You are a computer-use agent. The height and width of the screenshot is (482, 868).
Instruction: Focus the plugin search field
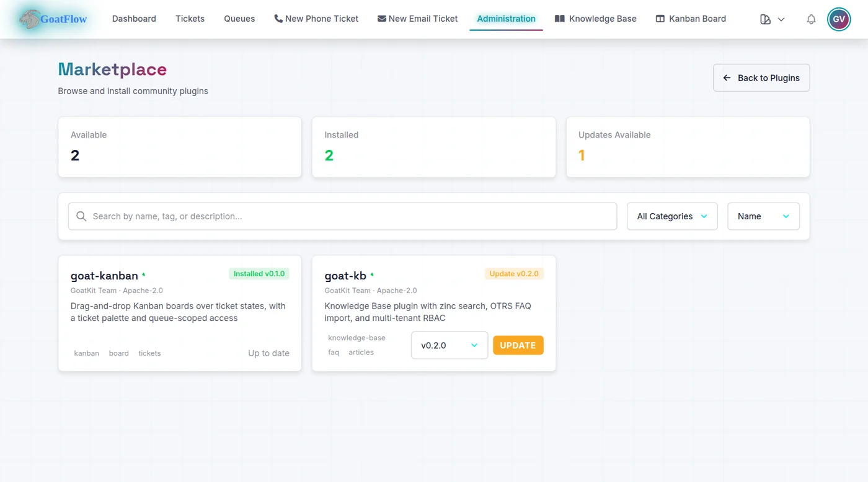(x=342, y=216)
